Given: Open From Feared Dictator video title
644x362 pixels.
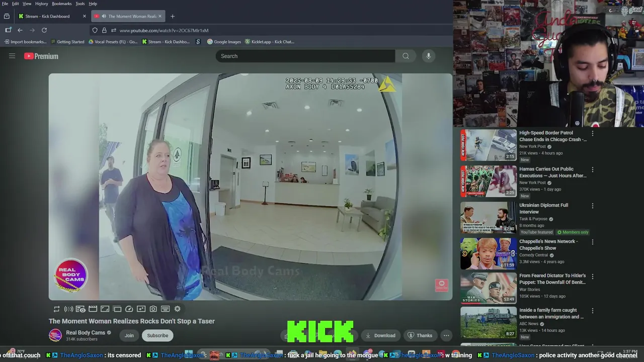Looking at the screenshot, I should coord(552,279).
